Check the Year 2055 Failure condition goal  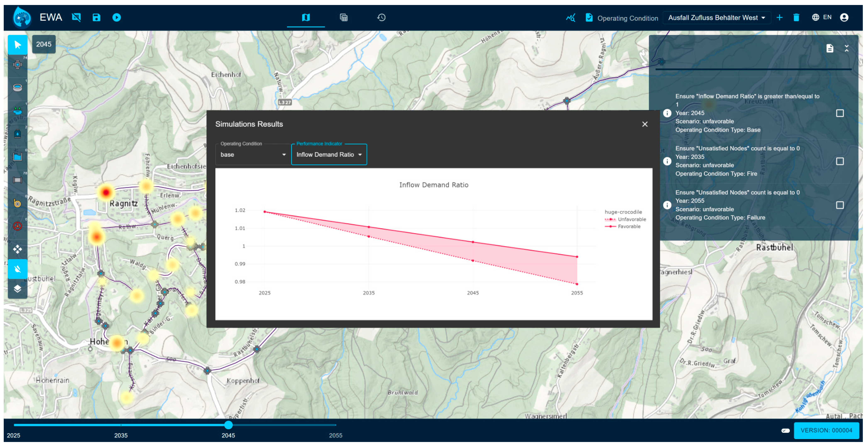tap(840, 205)
